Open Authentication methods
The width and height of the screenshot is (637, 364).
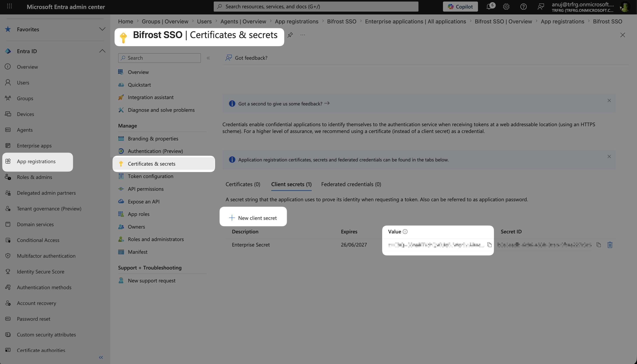[x=44, y=287]
